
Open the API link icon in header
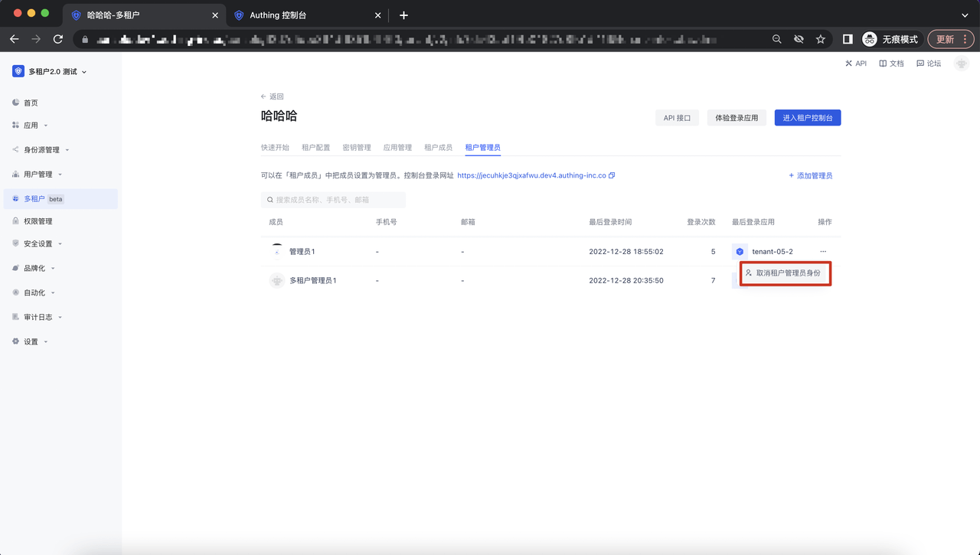pyautogui.click(x=849, y=64)
